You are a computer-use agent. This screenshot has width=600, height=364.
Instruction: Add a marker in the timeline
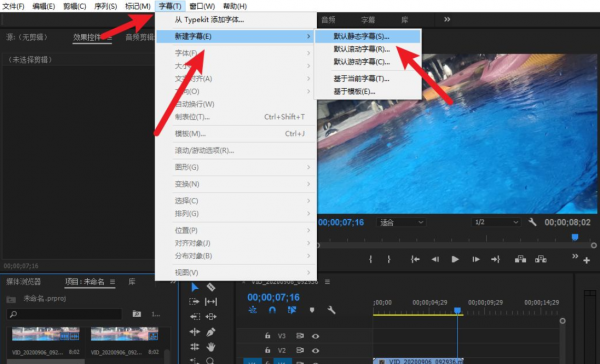[312, 310]
